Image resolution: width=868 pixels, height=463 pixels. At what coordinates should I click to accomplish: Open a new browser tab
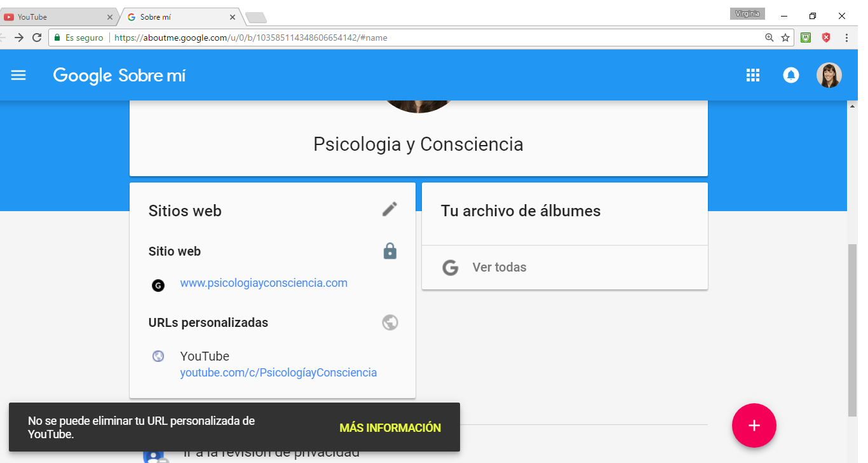pos(255,17)
